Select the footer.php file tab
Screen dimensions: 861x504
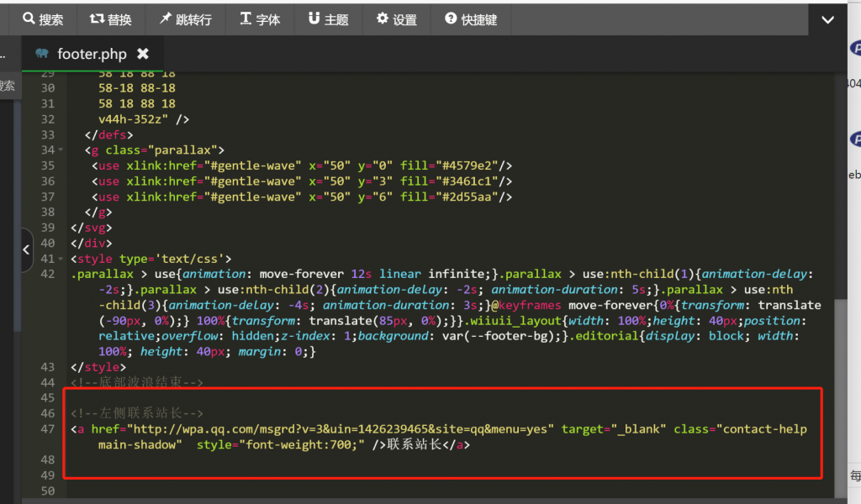(92, 54)
